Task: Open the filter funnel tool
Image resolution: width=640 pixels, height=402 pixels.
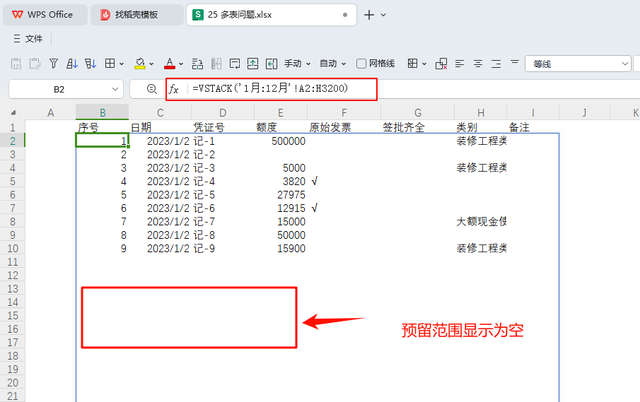Action: click(x=53, y=63)
